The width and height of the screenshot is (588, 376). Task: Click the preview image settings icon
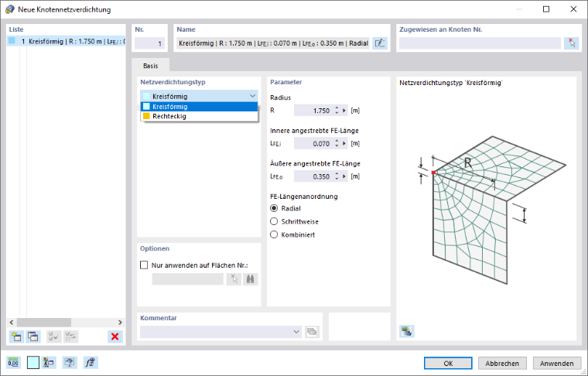(x=407, y=331)
